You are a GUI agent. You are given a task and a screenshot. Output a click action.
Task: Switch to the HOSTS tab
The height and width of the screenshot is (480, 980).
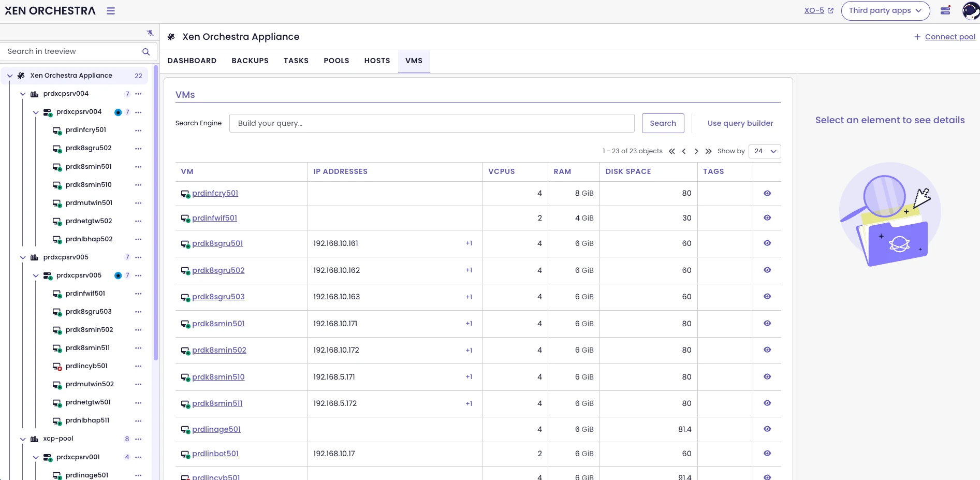377,61
